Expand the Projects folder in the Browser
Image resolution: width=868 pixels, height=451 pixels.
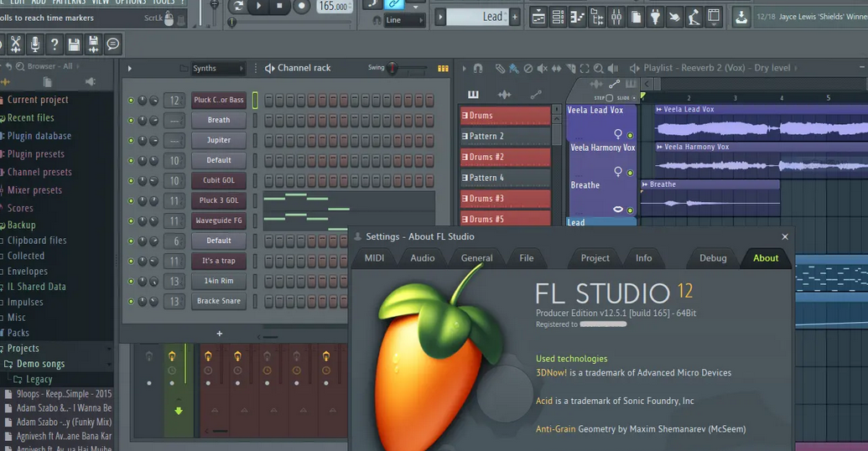tap(23, 348)
